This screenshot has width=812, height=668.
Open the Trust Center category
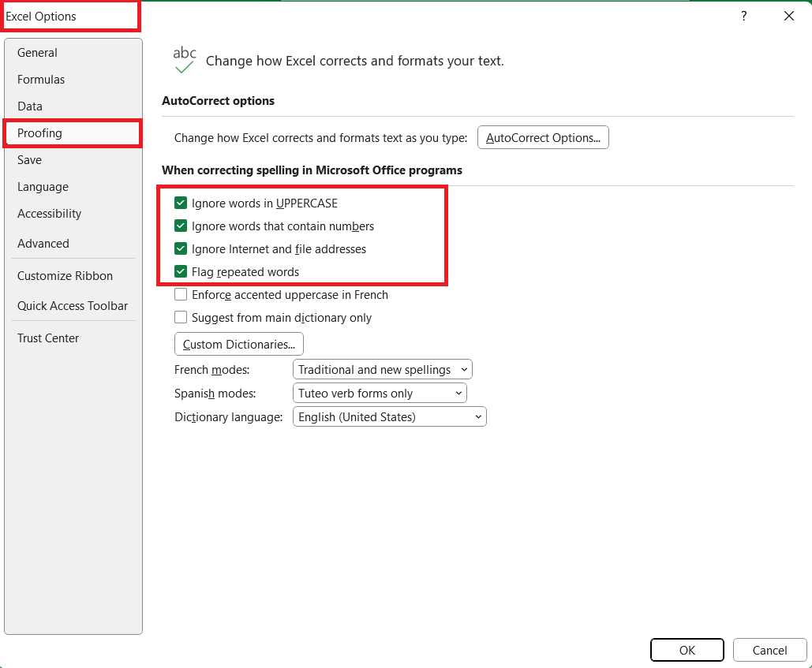(73, 338)
